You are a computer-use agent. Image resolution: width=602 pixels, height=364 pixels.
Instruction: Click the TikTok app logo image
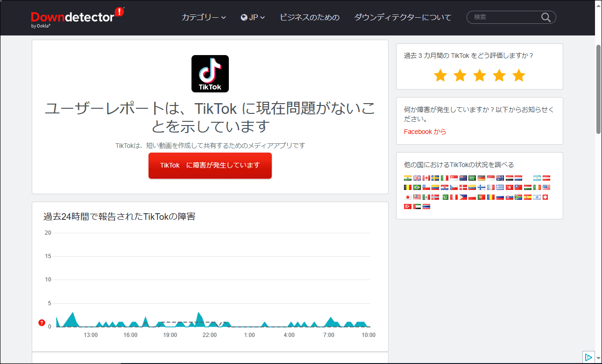pos(210,74)
